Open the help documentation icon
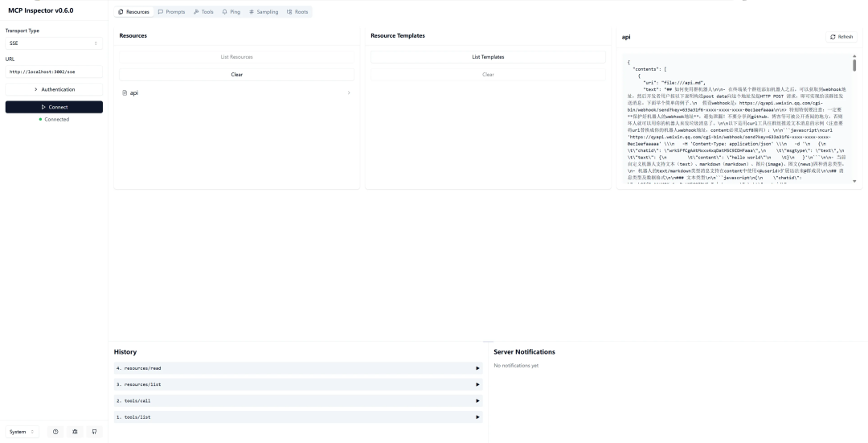 [55, 432]
